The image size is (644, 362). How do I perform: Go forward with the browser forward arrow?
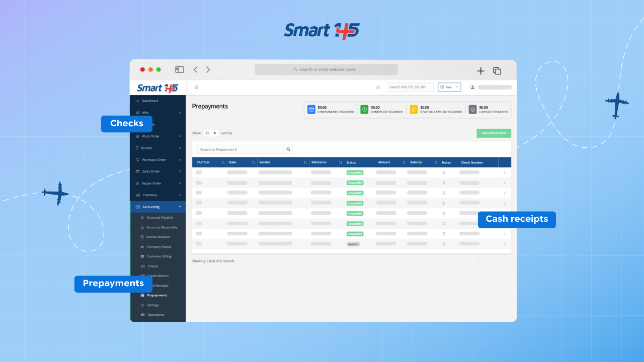[x=208, y=70]
